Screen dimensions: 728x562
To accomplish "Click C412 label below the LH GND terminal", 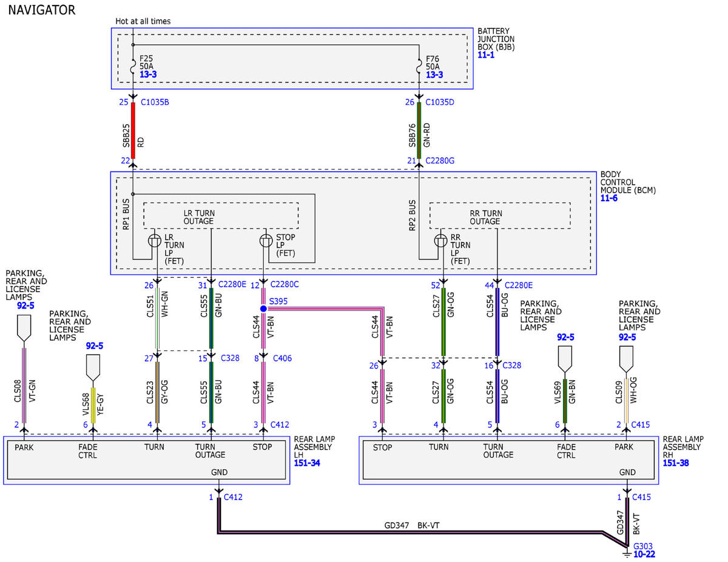I will tap(233, 497).
